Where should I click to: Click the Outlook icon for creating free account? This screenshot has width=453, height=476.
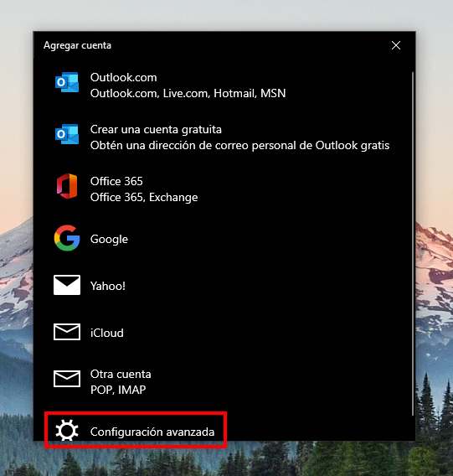pyautogui.click(x=67, y=134)
